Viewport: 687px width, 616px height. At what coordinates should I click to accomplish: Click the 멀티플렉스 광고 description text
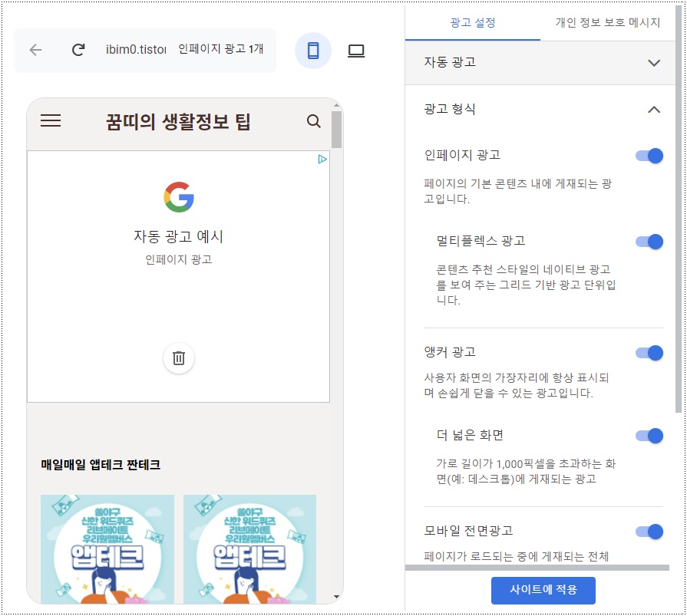(526, 285)
